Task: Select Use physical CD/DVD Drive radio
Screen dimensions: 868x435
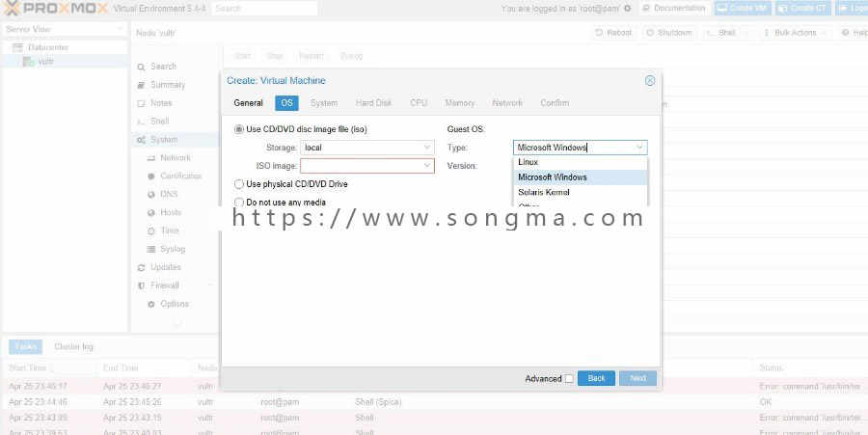Action: pos(239,183)
